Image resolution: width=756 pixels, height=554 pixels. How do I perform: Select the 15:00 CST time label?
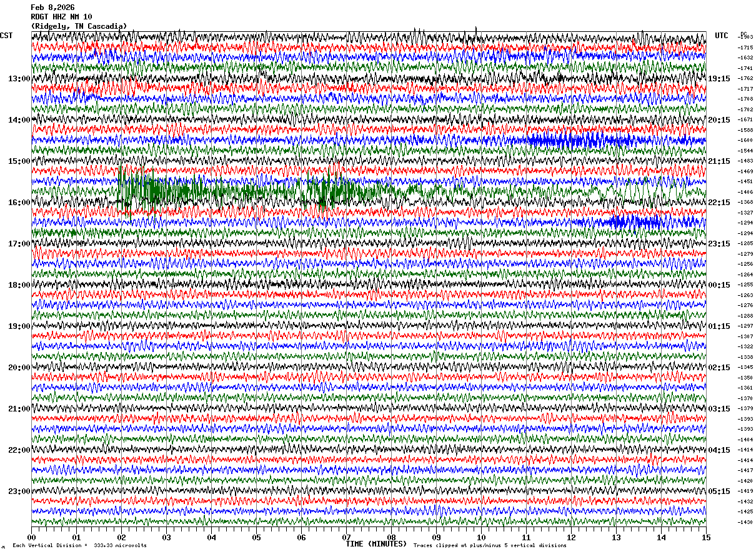(19, 161)
